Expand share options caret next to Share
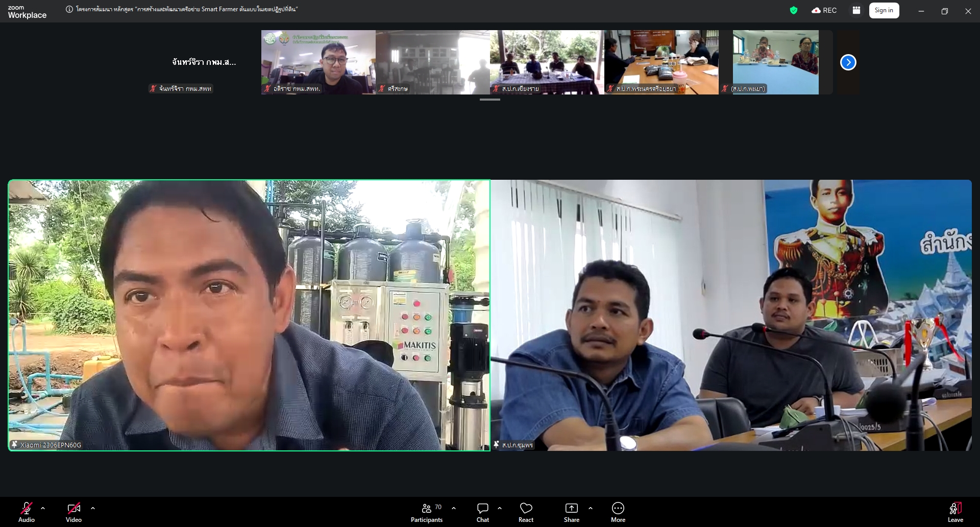Image resolution: width=980 pixels, height=527 pixels. [x=591, y=508]
